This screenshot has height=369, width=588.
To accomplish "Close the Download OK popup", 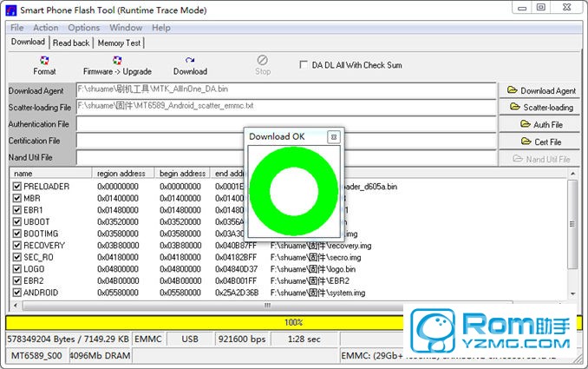I will (333, 137).
